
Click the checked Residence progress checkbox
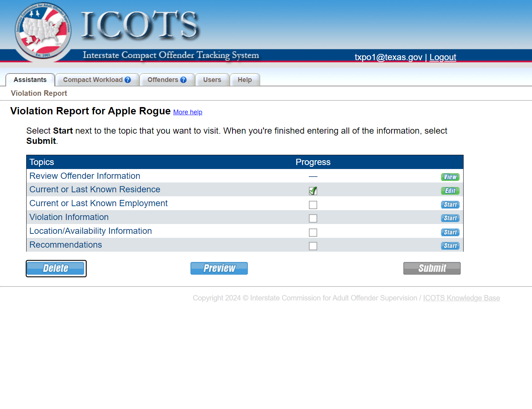313,191
